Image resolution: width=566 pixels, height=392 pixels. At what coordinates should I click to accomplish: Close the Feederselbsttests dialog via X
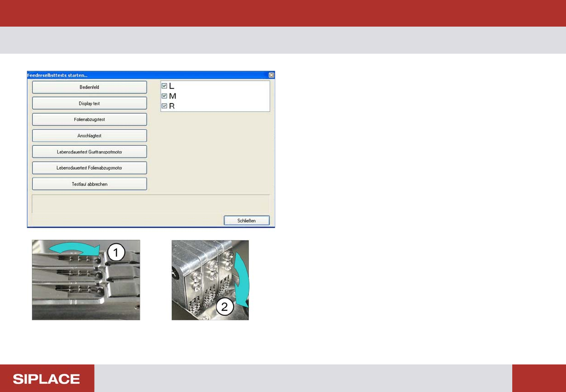tap(272, 75)
